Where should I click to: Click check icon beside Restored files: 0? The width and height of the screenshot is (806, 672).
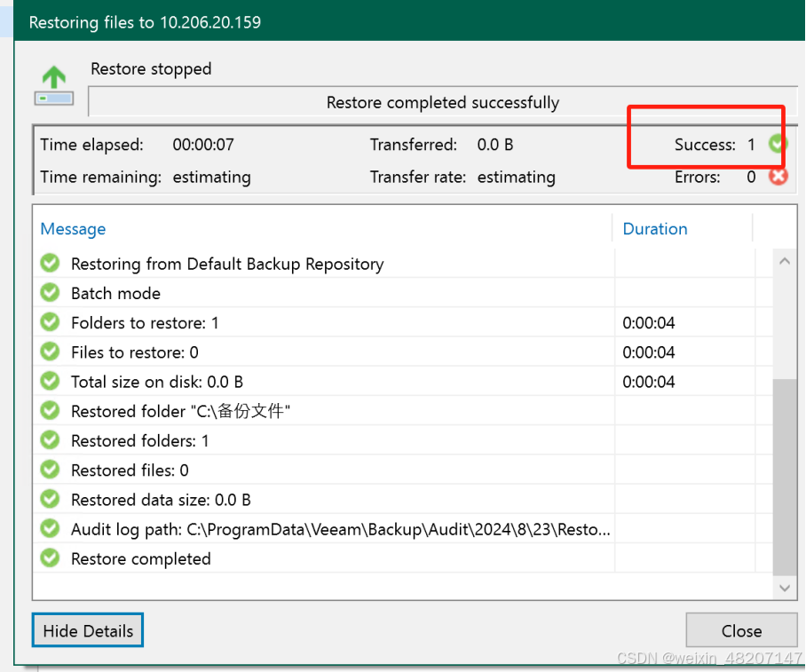50,470
